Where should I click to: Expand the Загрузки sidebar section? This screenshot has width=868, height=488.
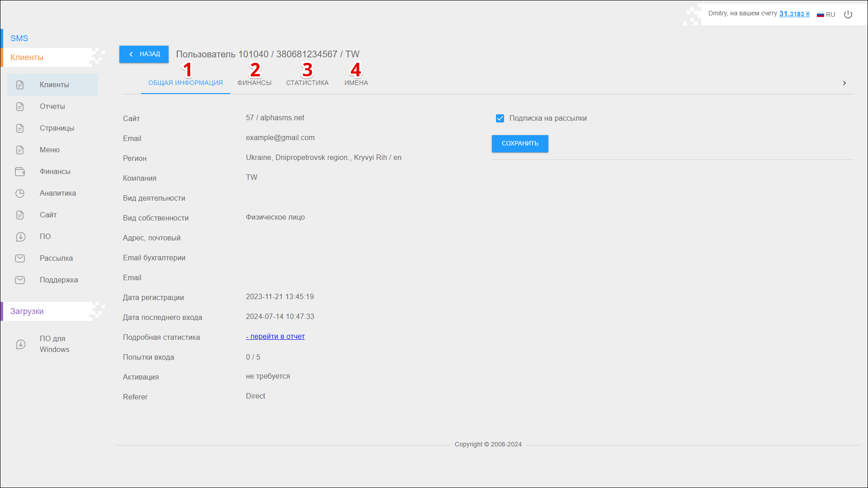click(27, 311)
